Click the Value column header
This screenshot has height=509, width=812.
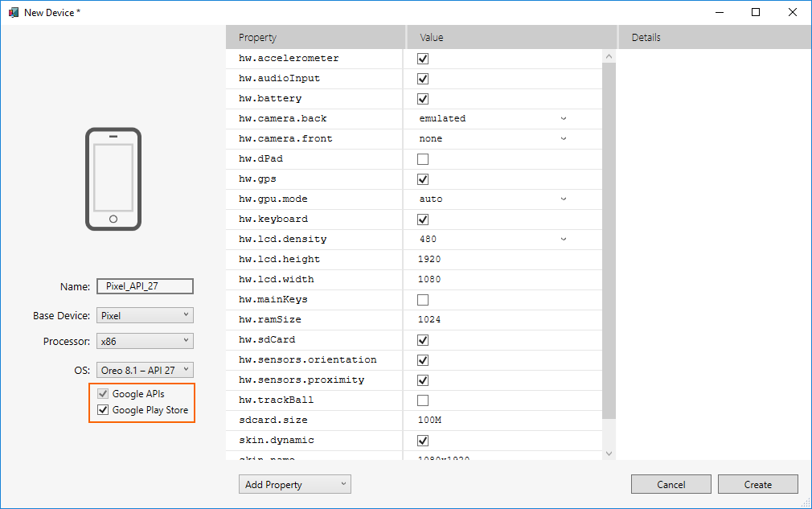511,38
